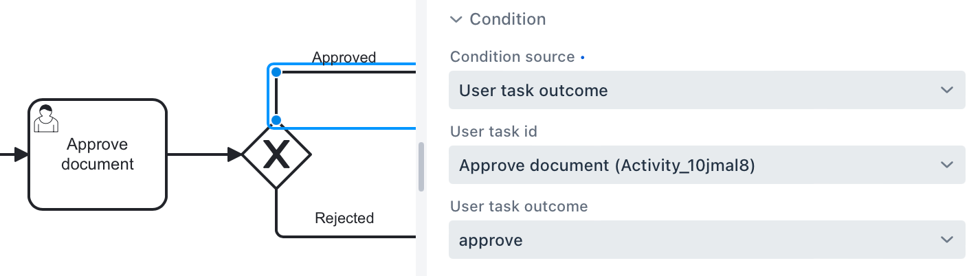This screenshot has width=980, height=276.
Task: Click the lower blue waypoint handle near gateway
Action: click(276, 121)
